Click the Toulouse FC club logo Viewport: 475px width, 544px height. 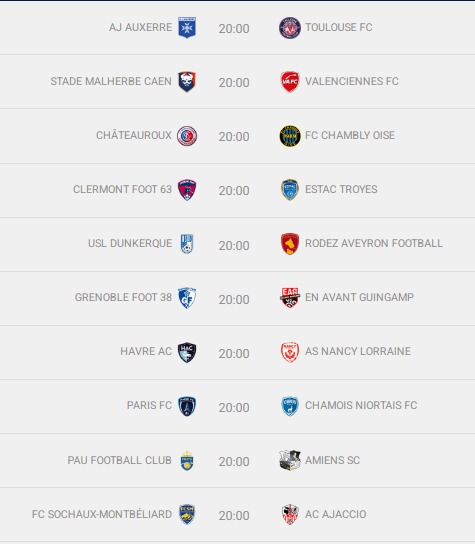[290, 27]
